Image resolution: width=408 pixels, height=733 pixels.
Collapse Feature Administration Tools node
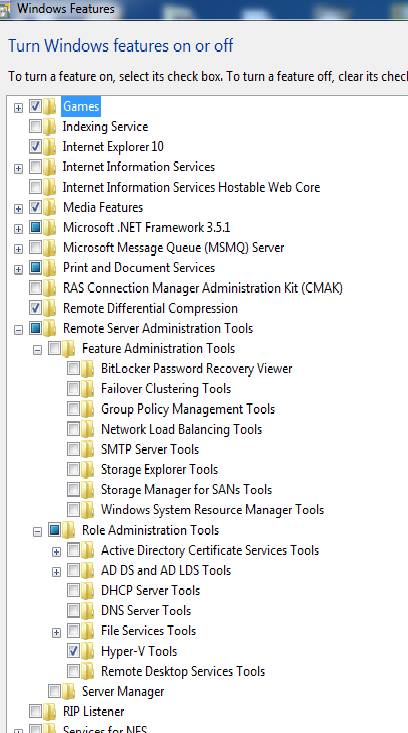[x=37, y=350]
